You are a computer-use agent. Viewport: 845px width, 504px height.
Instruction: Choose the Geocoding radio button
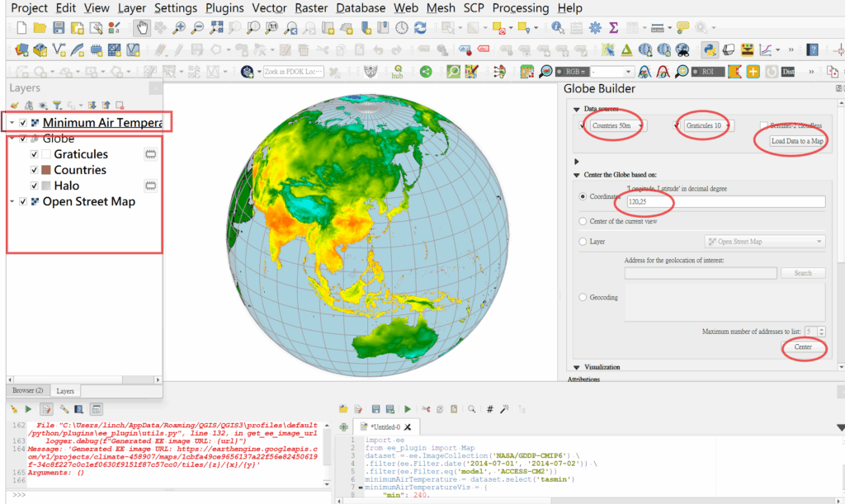click(583, 297)
